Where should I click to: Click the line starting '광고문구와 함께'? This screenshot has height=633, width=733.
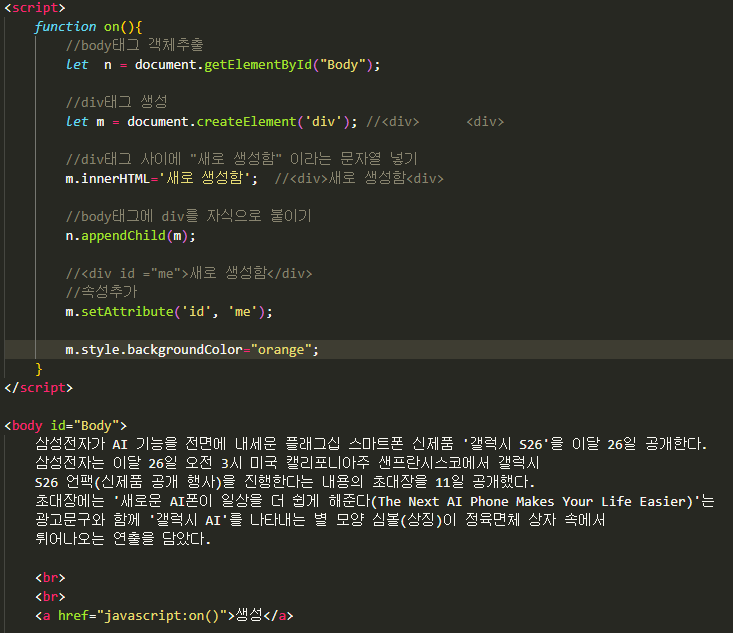point(320,520)
